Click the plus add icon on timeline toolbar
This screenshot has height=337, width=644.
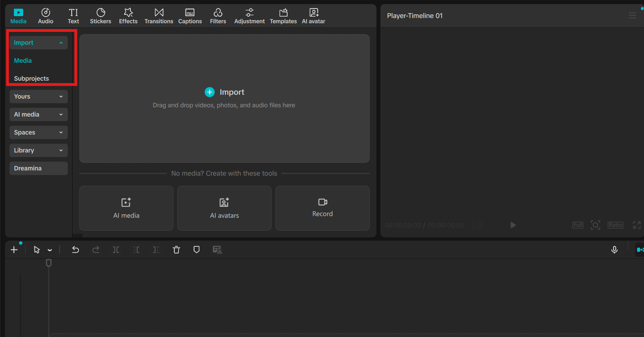tap(14, 250)
